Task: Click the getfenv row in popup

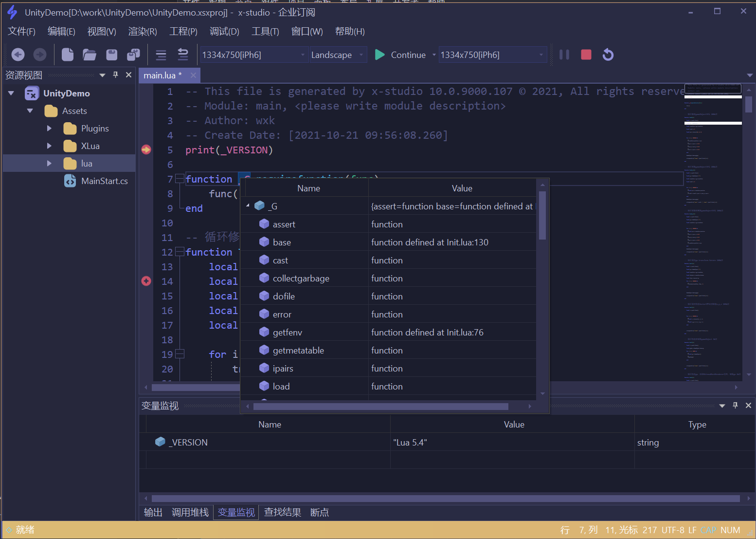Action: [388, 332]
